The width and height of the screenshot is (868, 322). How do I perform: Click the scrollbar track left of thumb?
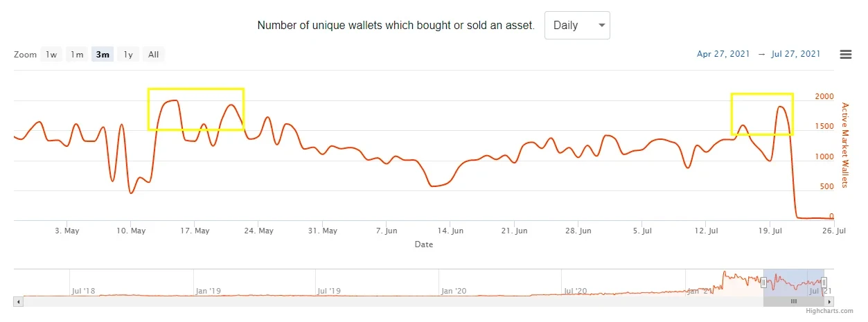pyautogui.click(x=388, y=302)
